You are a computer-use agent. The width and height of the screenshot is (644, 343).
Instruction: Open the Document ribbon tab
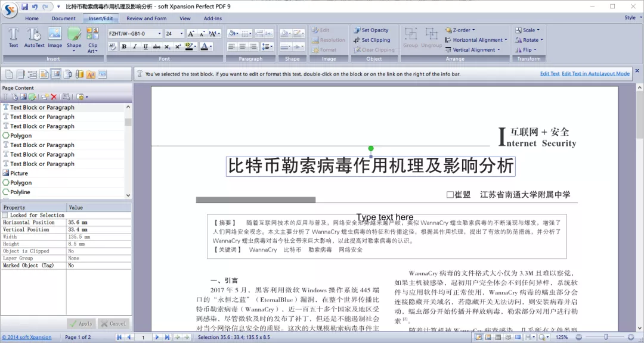[63, 18]
